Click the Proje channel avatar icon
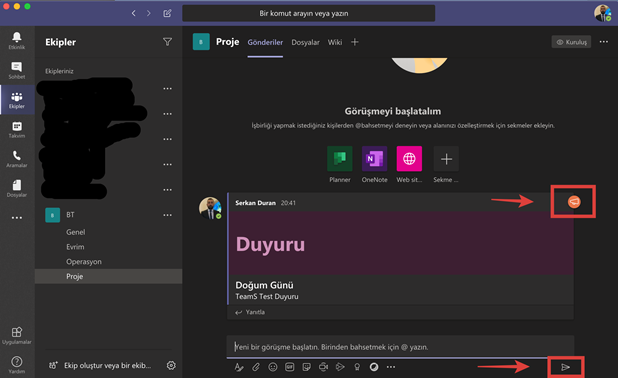This screenshot has width=618, height=378. tap(201, 42)
